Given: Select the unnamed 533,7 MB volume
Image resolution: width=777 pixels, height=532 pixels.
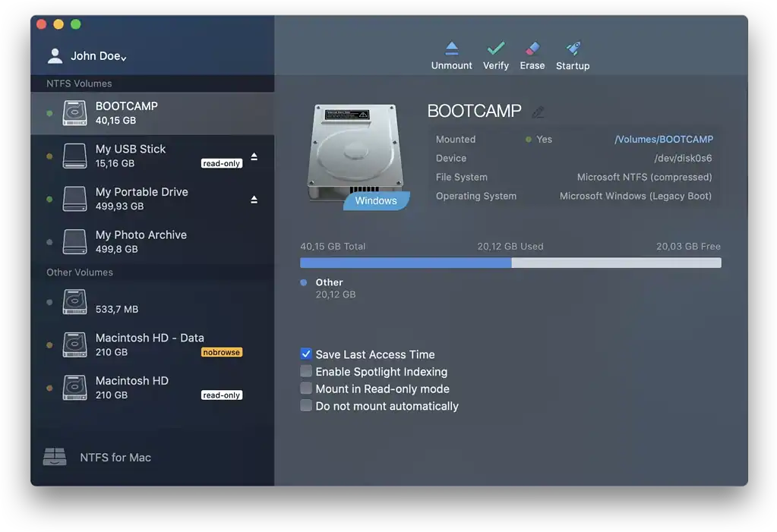Looking at the screenshot, I should coord(117,302).
